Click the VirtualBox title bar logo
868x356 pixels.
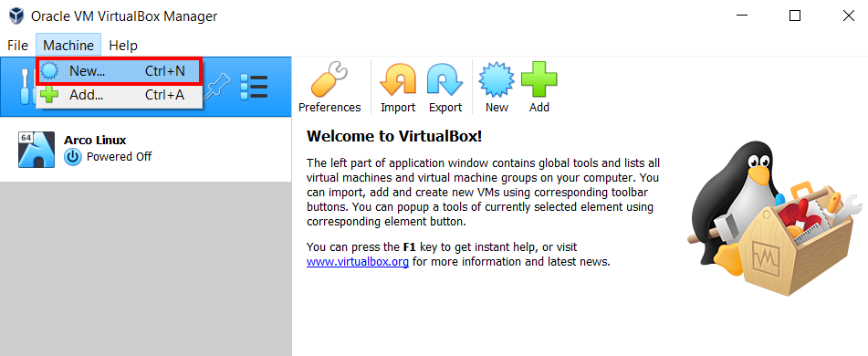[x=16, y=16]
